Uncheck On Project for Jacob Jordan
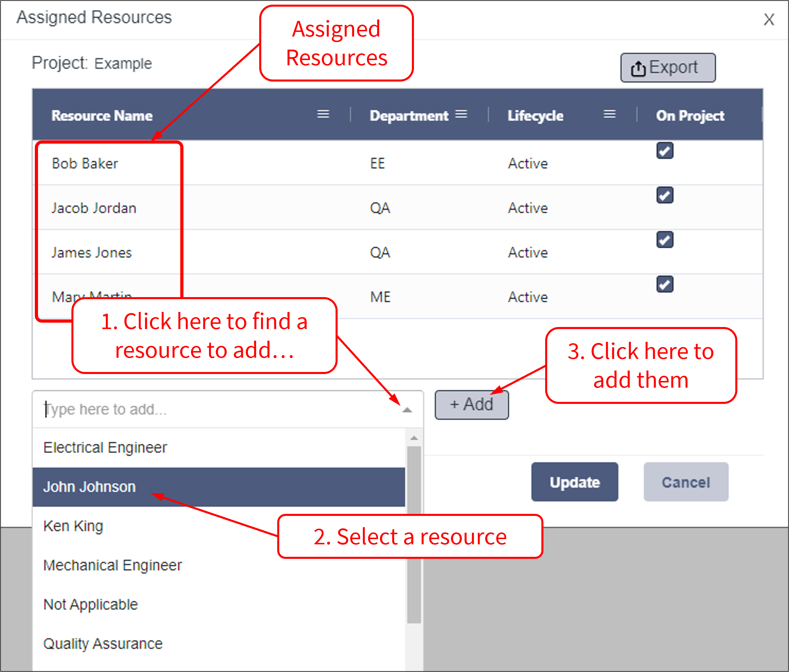789x672 pixels. [x=664, y=195]
